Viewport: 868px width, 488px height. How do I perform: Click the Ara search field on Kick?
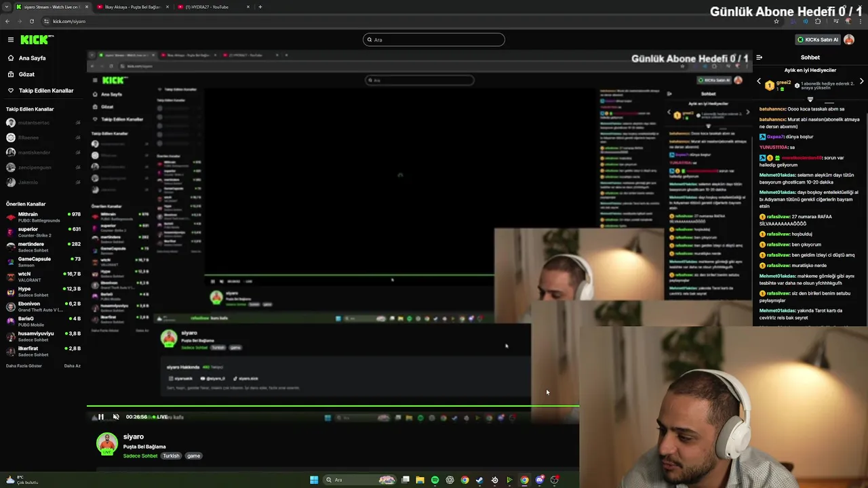tap(434, 40)
